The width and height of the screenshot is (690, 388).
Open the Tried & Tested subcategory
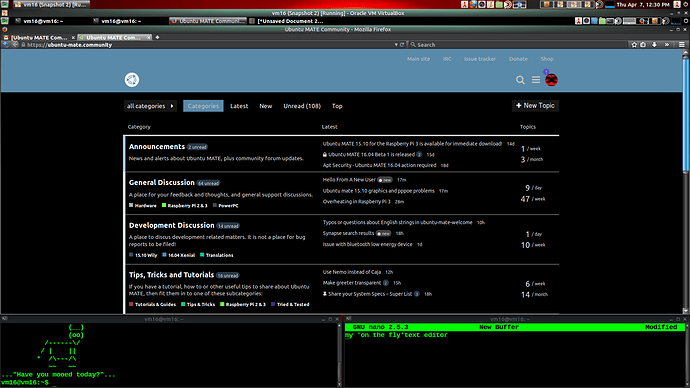290,304
